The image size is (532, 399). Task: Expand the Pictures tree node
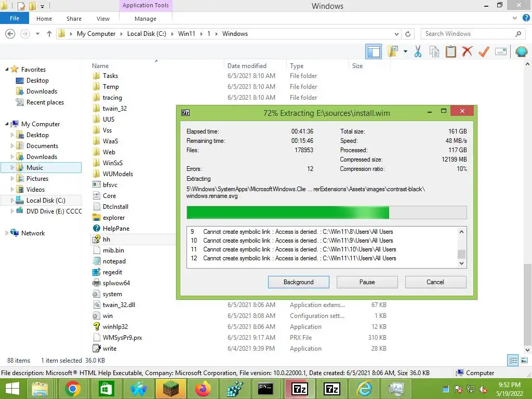tap(12, 179)
